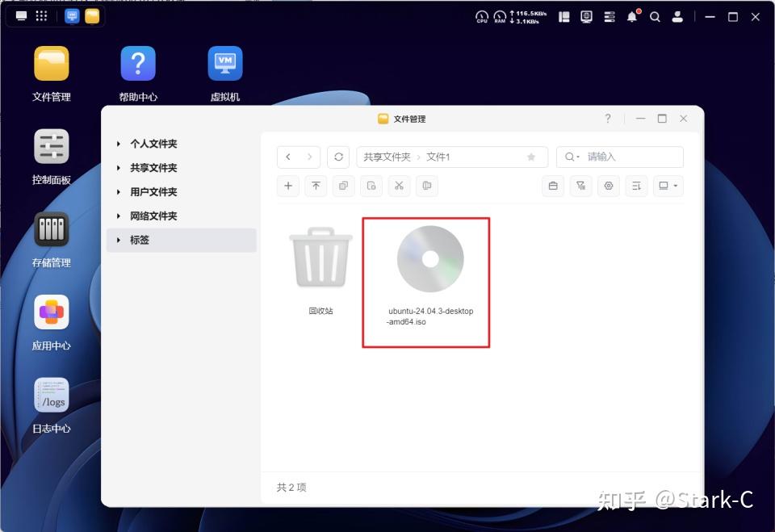775x532 pixels.
Task: Select the ubuntu-24.04.3-desktop-amd64.iso file
Action: click(x=430, y=276)
